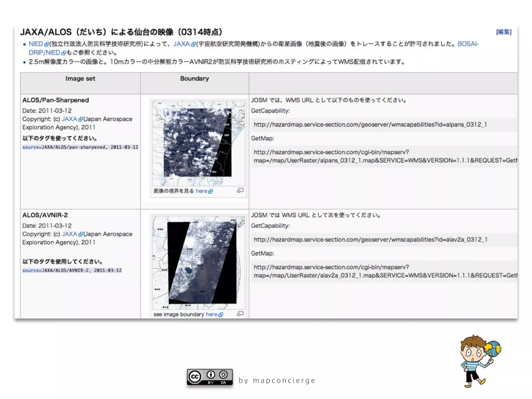Click 'here' link under Pan-Sharpened image

(x=201, y=191)
